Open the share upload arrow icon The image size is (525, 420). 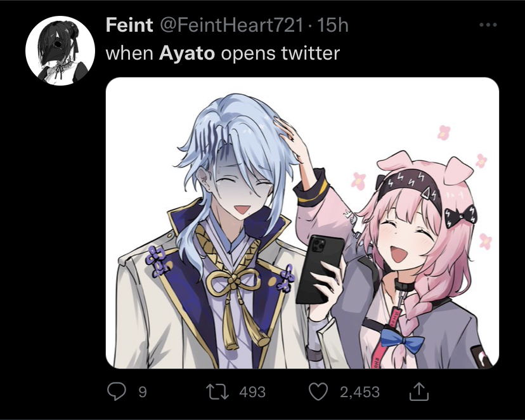pyautogui.click(x=419, y=392)
